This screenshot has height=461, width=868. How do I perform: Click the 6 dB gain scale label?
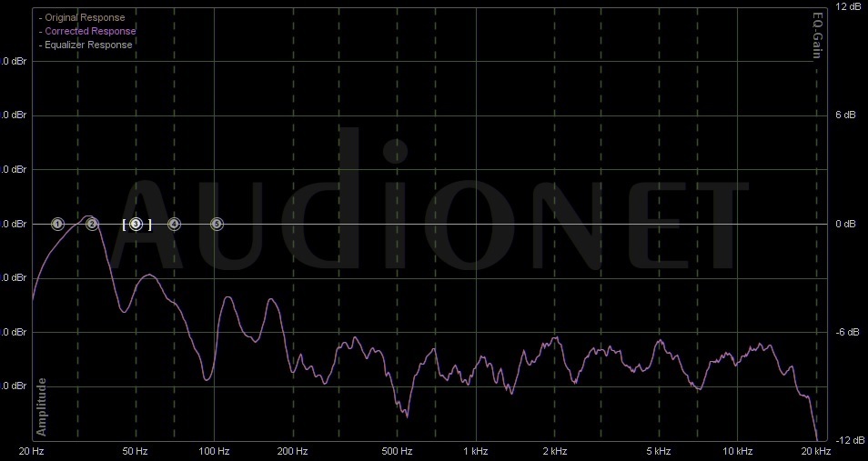[846, 115]
